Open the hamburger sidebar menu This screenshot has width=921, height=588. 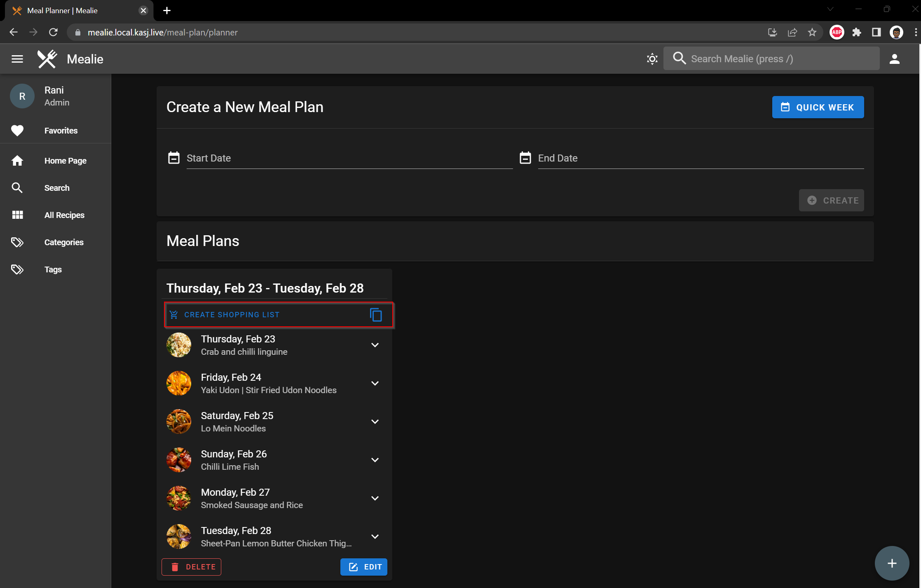[x=17, y=59]
